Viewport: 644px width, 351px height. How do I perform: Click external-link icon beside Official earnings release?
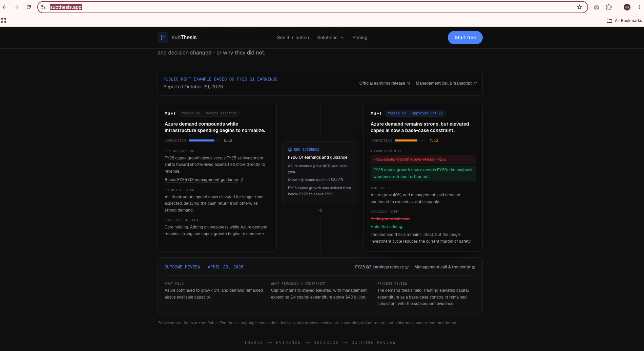coord(408,84)
